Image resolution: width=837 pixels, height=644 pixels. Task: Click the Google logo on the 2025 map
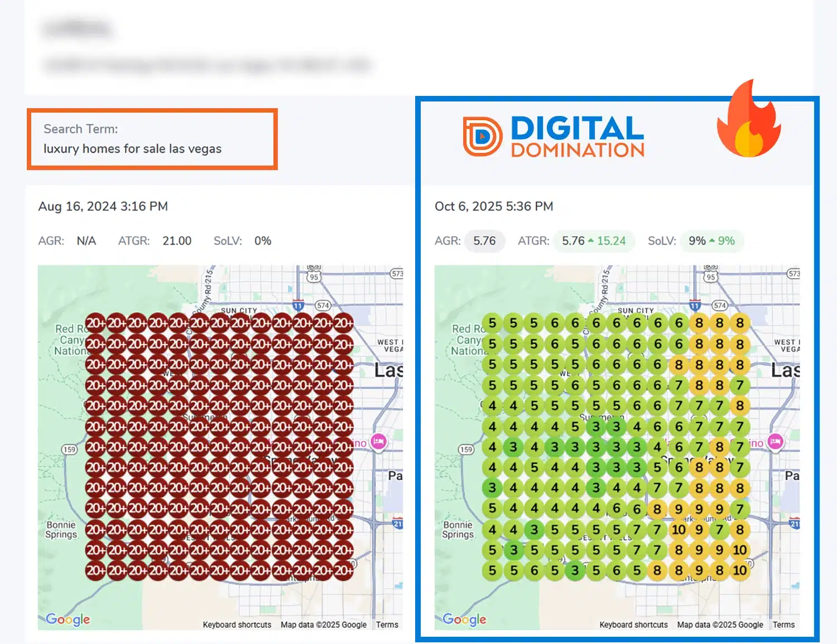(x=464, y=619)
